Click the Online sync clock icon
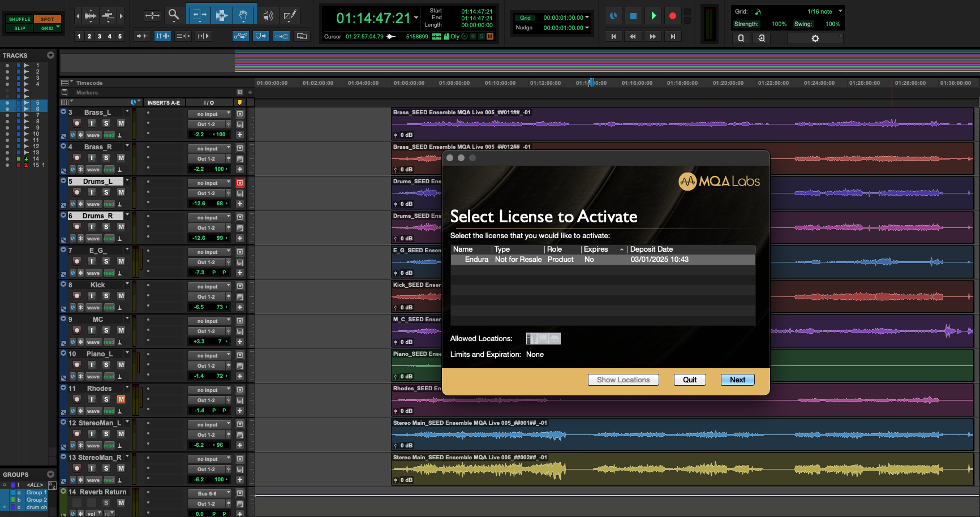The width and height of the screenshot is (980, 517). pos(613,16)
